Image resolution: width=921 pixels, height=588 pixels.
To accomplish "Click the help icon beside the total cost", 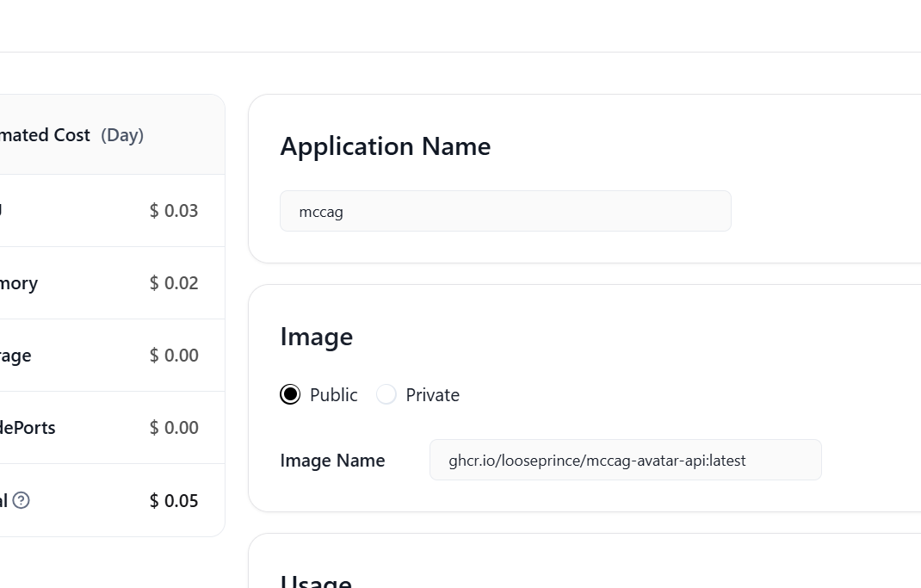I will 22,500.
